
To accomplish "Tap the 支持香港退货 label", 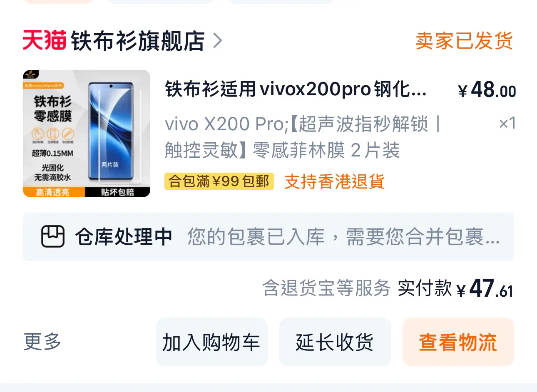I will click(335, 181).
